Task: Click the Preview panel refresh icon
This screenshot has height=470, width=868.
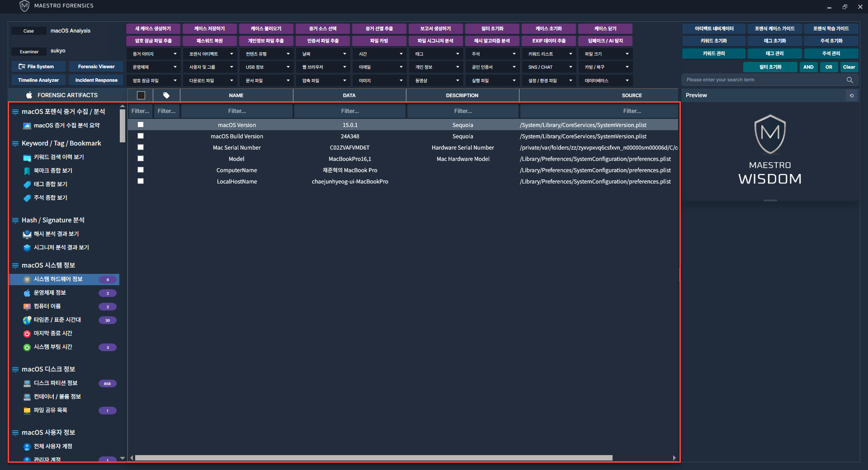Action: (852, 95)
